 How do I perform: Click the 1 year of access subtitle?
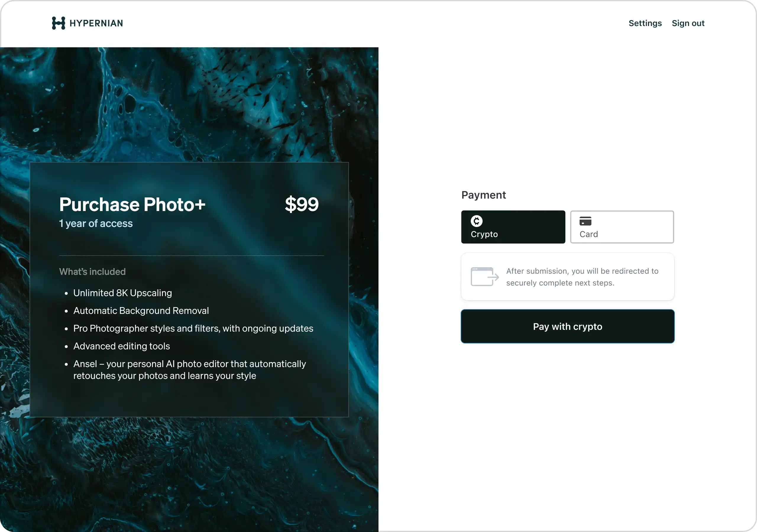(x=96, y=223)
